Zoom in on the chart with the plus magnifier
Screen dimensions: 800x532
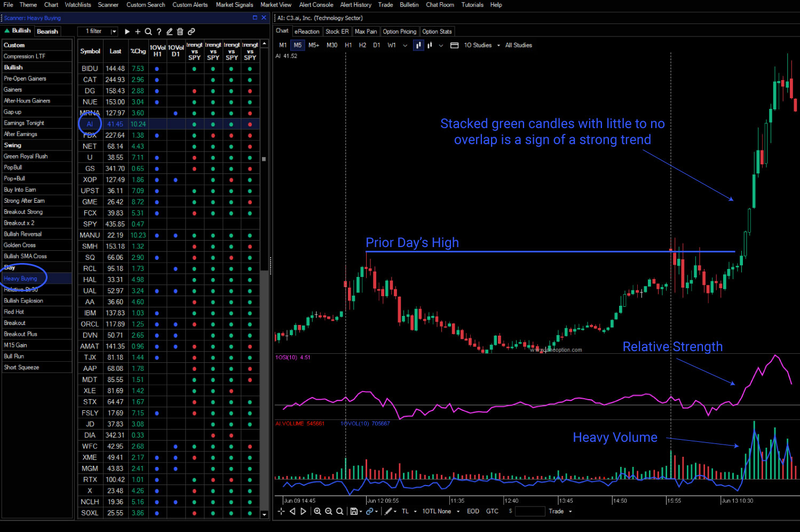pyautogui.click(x=318, y=511)
